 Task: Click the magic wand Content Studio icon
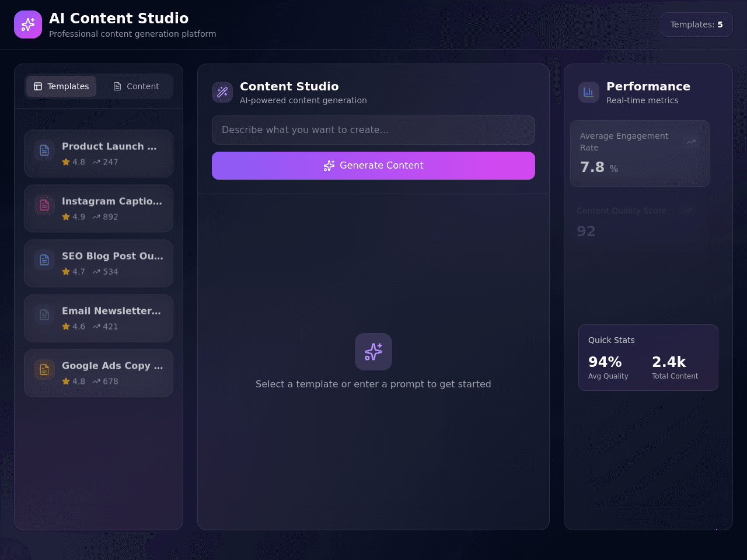(222, 92)
